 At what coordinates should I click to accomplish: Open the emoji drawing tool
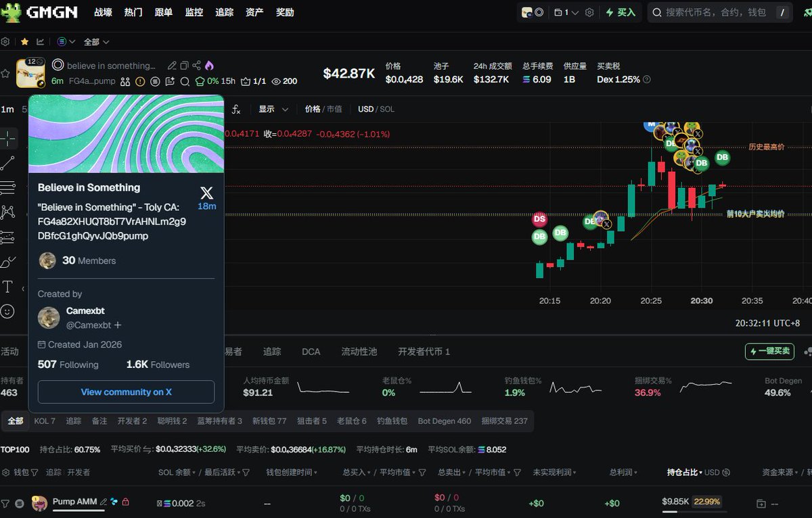tap(9, 311)
